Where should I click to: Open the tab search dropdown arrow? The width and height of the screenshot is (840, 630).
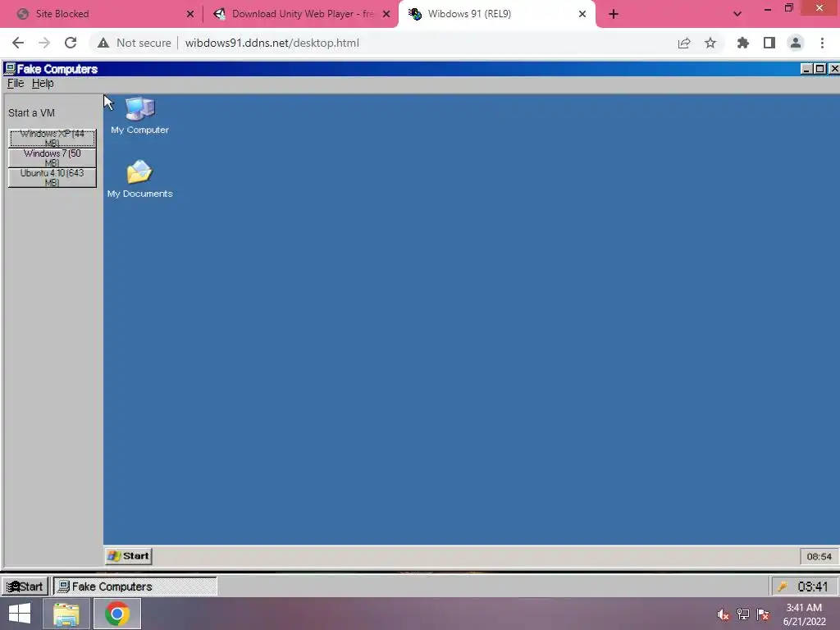737,14
